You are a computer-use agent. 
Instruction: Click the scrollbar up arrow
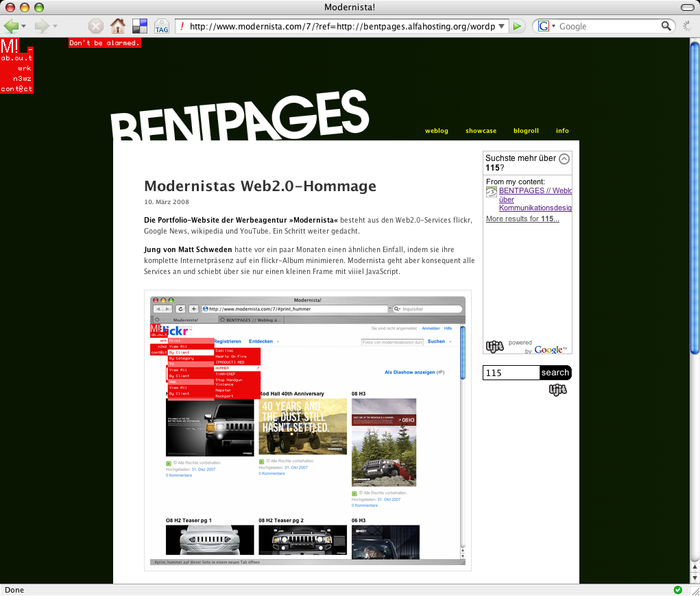(x=695, y=567)
